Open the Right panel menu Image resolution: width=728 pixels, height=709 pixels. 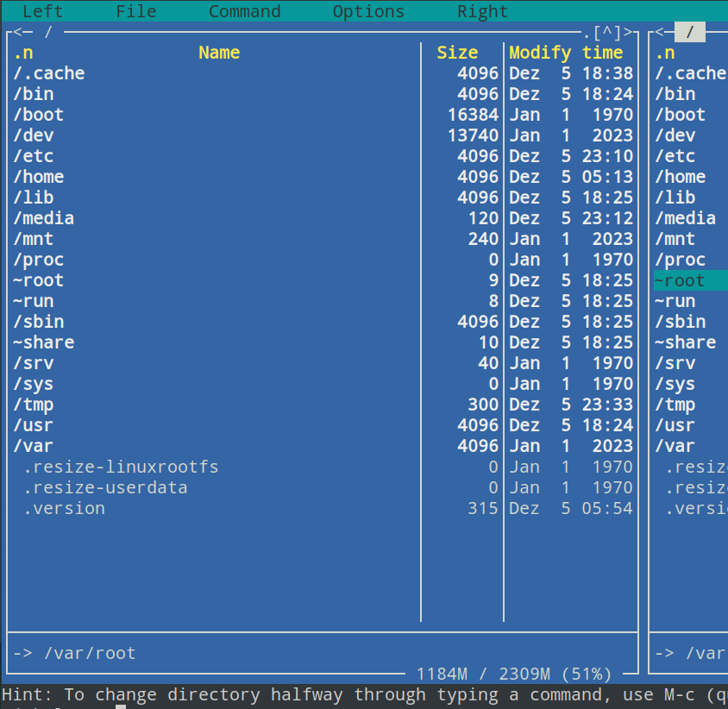point(482,11)
